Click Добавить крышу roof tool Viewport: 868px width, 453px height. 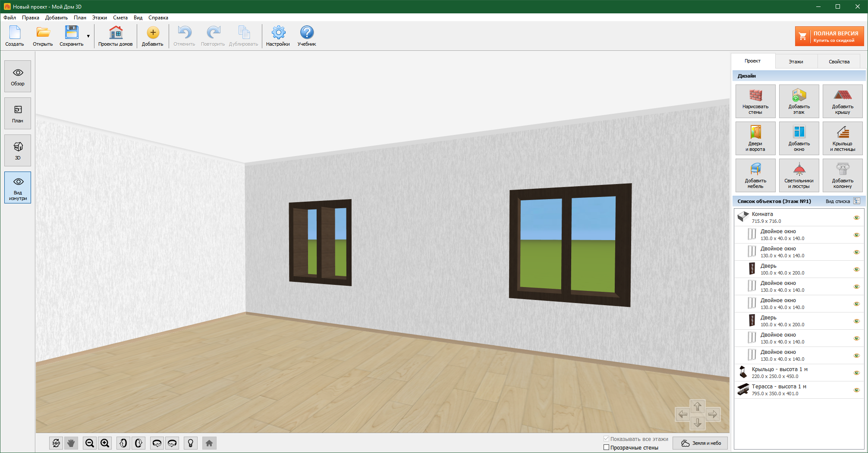843,101
